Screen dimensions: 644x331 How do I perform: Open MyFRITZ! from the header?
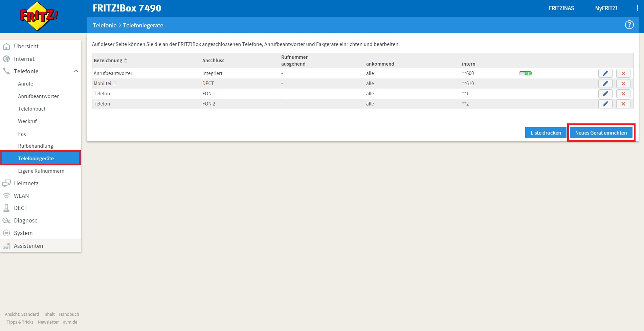[606, 8]
